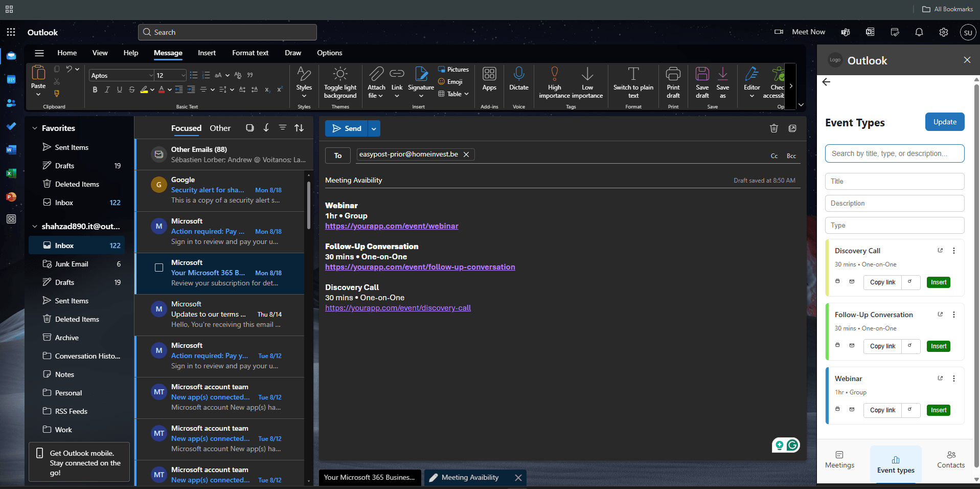The width and height of the screenshot is (980, 489).
Task: Open Calendar in the left app rail
Action: click(x=11, y=79)
